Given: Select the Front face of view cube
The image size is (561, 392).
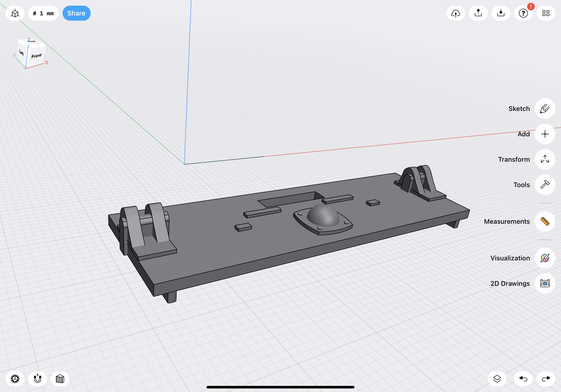Looking at the screenshot, I should (36, 56).
